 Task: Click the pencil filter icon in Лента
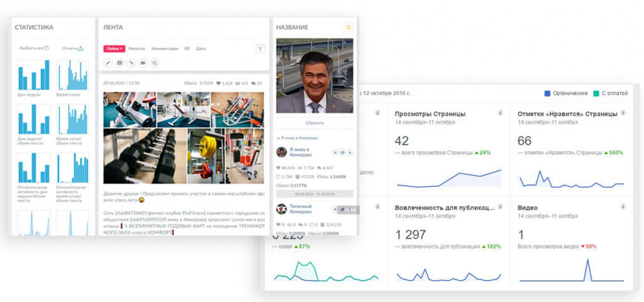click(x=108, y=63)
